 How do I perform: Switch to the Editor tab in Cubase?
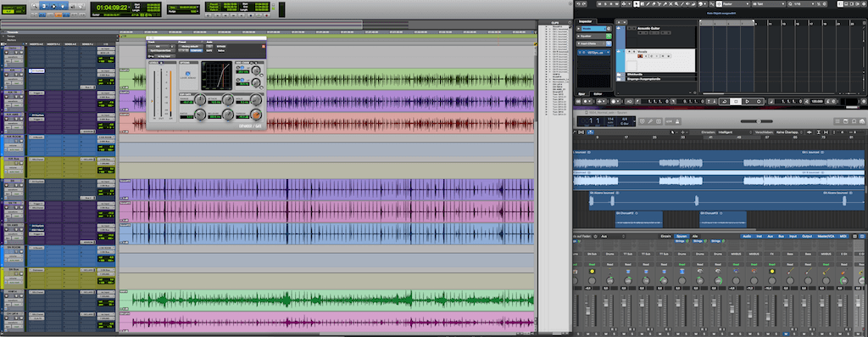pos(598,93)
